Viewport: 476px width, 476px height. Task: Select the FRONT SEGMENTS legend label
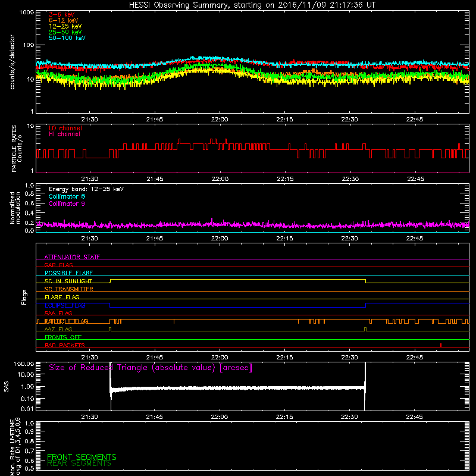82,457
